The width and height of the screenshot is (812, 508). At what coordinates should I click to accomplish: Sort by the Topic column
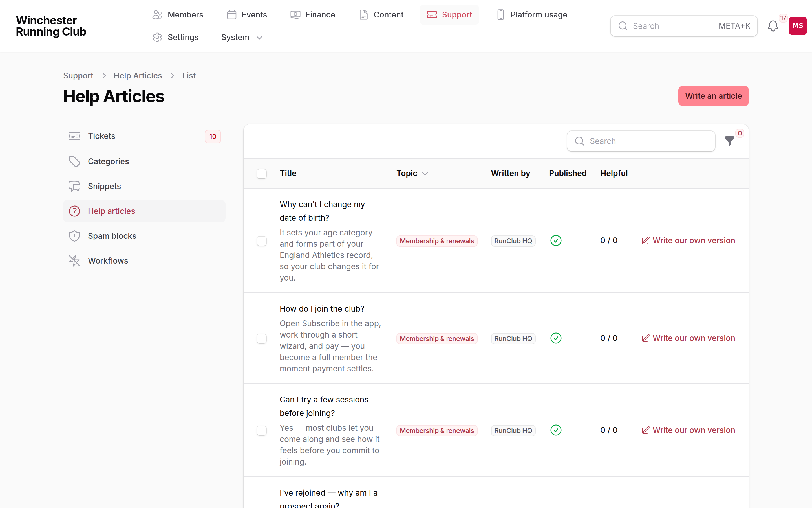click(x=412, y=173)
